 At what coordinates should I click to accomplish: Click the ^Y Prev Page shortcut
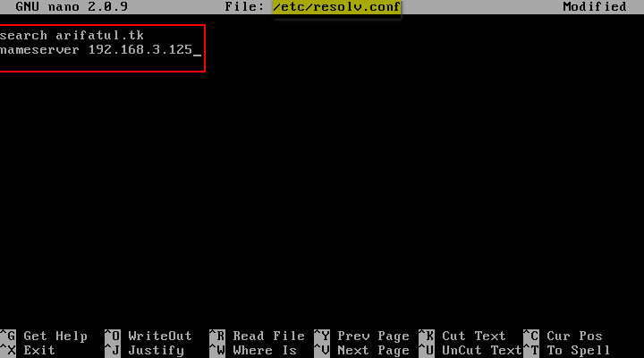pyautogui.click(x=362, y=336)
